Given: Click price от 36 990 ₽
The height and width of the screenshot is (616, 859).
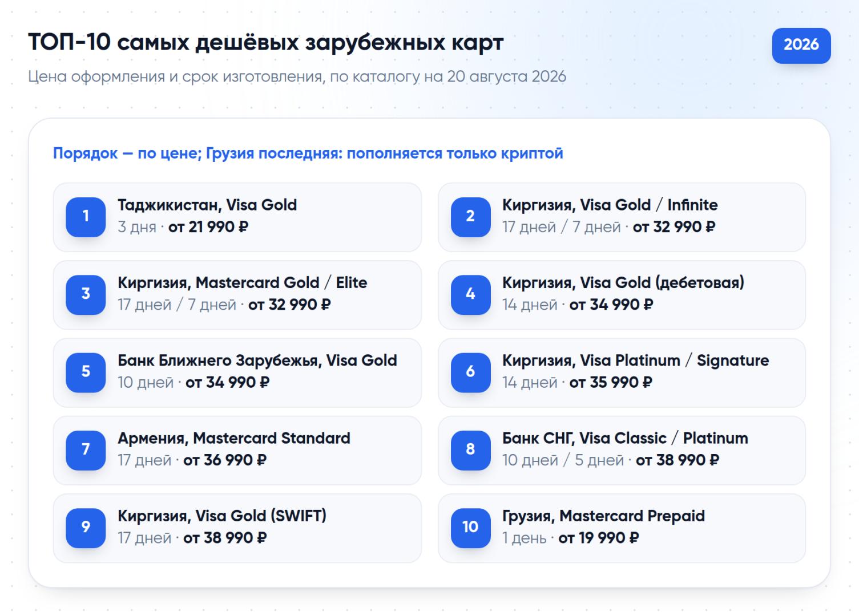Looking at the screenshot, I should [x=225, y=460].
